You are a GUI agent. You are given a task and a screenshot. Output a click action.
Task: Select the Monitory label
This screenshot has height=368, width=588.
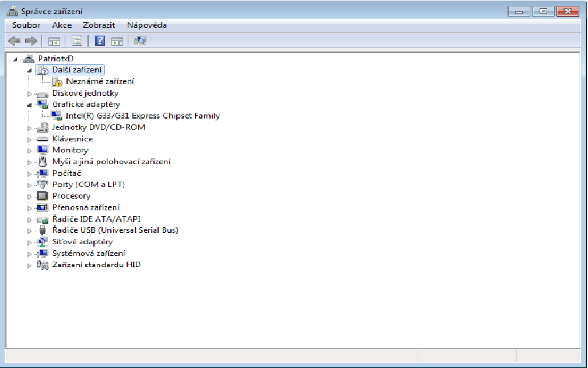[71, 150]
